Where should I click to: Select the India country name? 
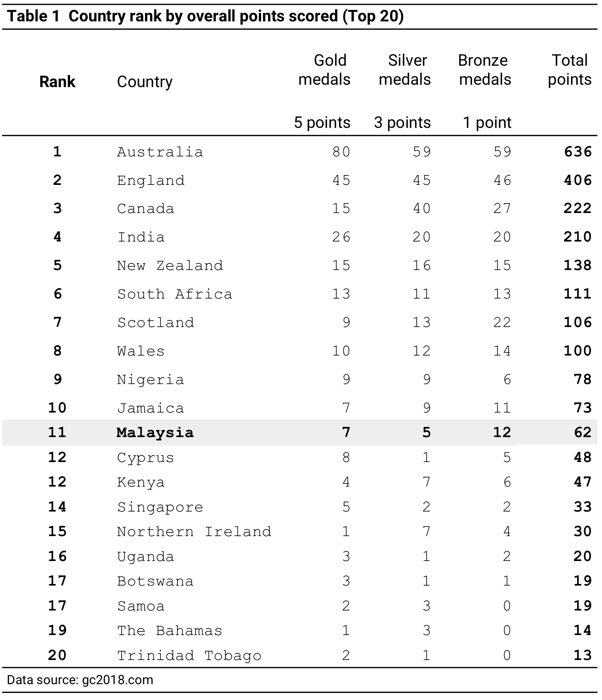(141, 237)
